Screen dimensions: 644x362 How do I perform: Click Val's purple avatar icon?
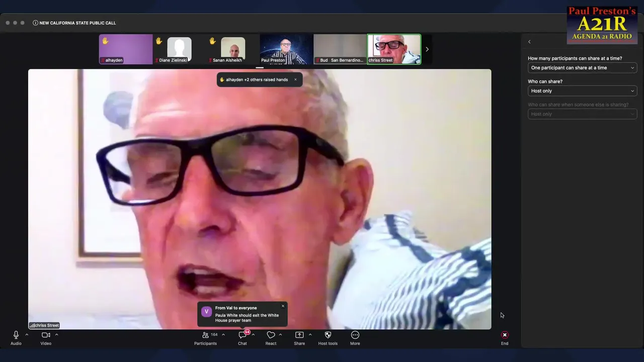[x=206, y=312]
